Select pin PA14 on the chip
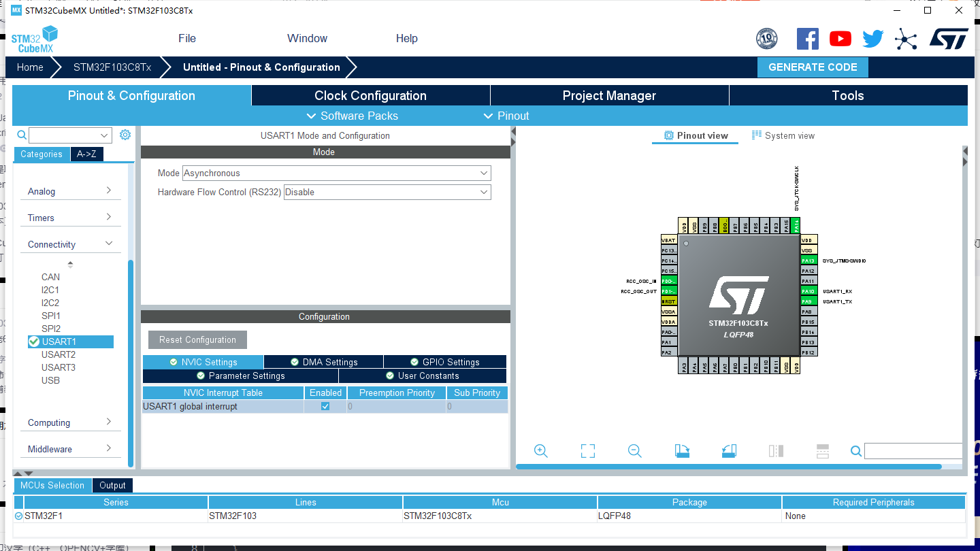The width and height of the screenshot is (980, 551). 796,226
